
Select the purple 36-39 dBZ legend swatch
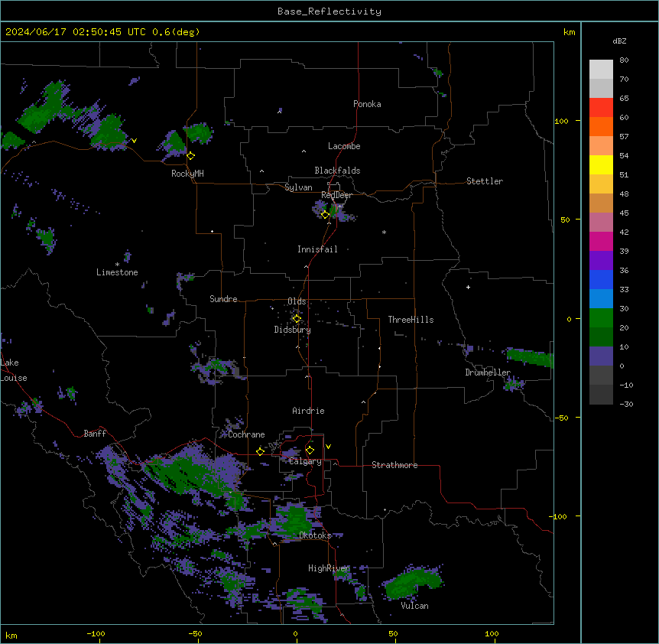[x=601, y=260]
